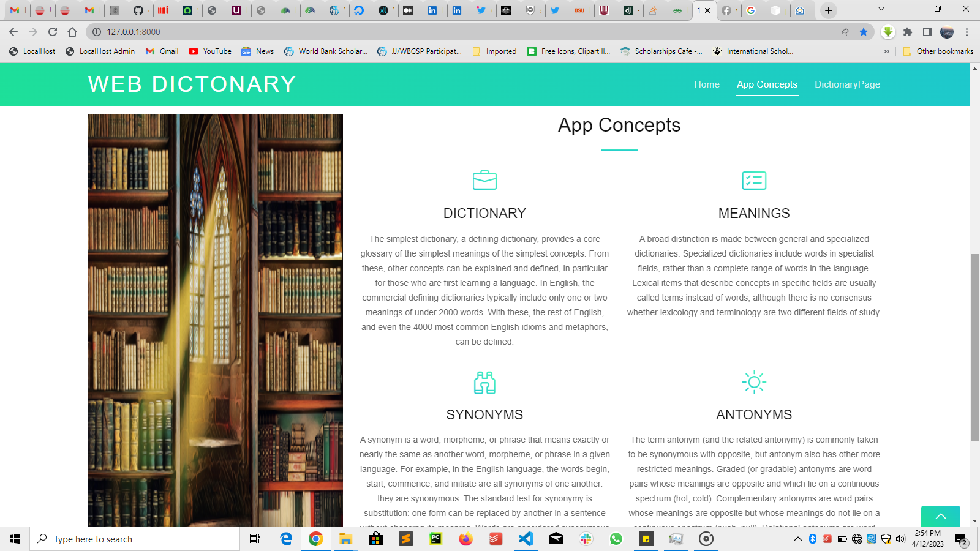Open the Chrome profile avatar
The width and height of the screenshot is (980, 551).
[947, 32]
